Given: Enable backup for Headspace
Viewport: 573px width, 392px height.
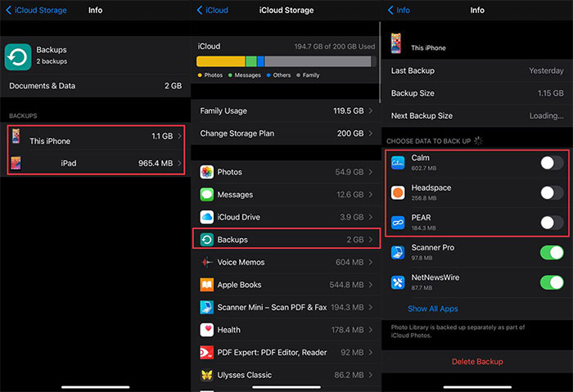Looking at the screenshot, I should click(x=552, y=192).
